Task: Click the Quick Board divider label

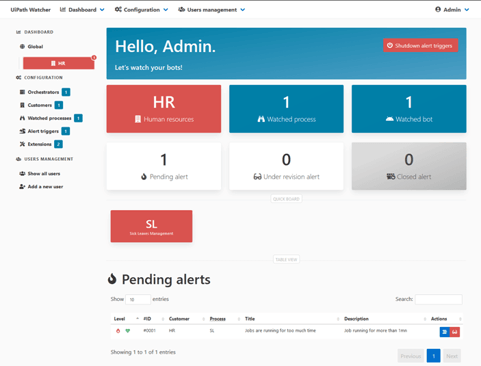Action: [286, 199]
